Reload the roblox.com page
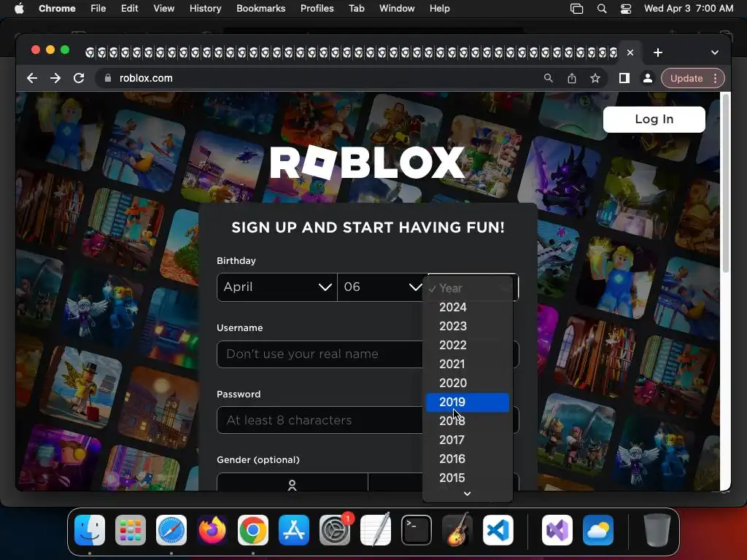Viewport: 747px width, 560px height. [x=79, y=78]
